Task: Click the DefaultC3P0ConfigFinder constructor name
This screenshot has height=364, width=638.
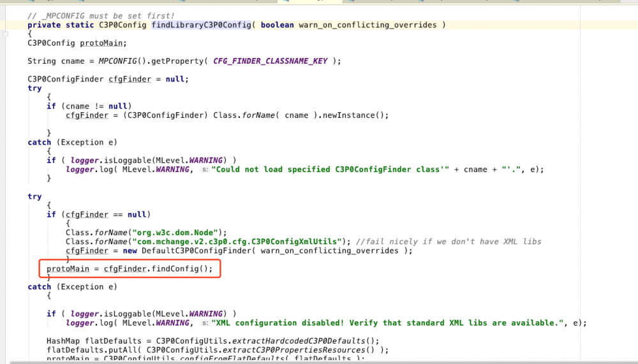Action: [x=196, y=251]
